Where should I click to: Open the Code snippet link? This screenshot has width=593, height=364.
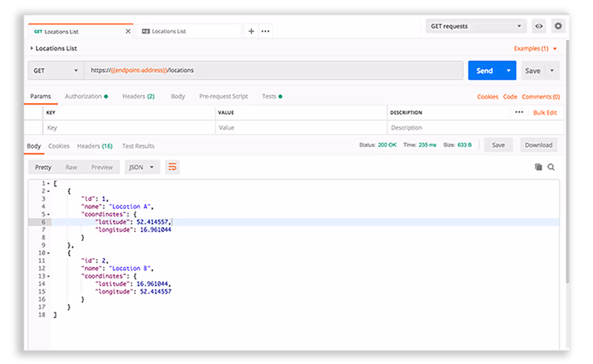click(x=510, y=96)
